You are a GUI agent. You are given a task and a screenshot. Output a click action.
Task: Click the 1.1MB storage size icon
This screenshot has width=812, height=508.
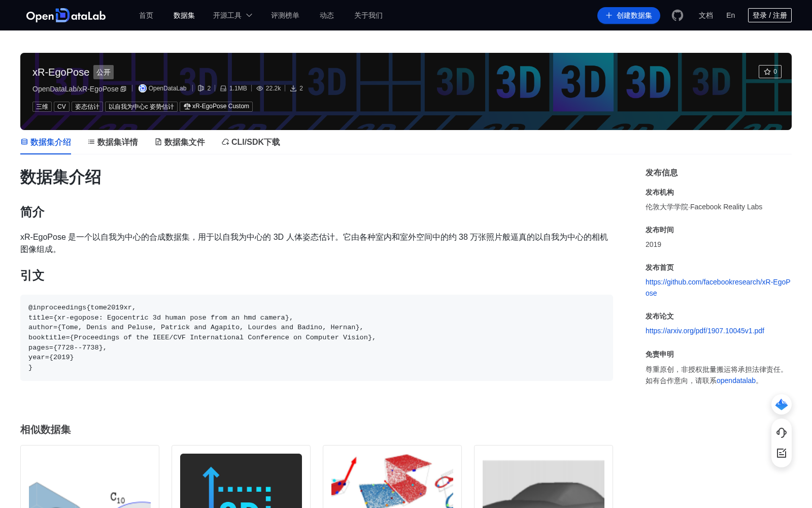coord(223,88)
